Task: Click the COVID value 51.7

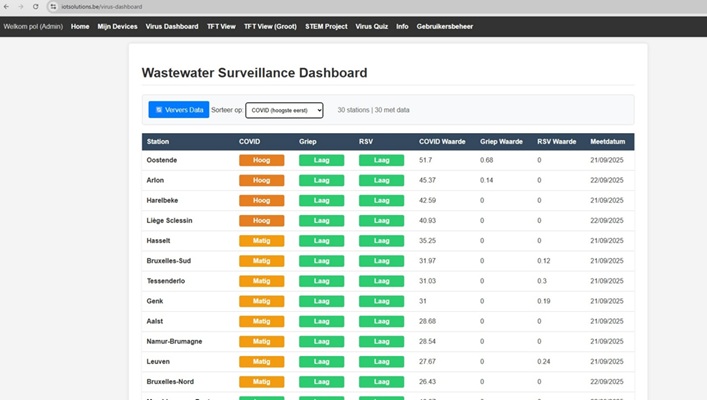Action: (425, 160)
